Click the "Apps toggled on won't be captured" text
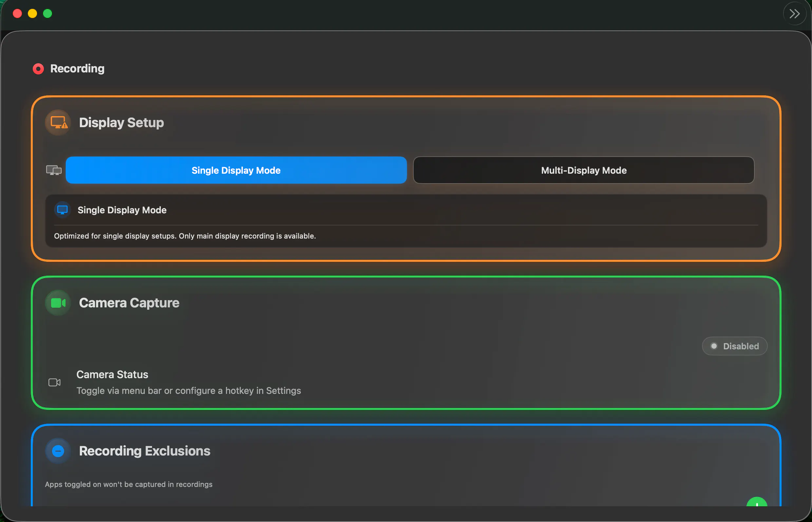 click(x=129, y=484)
